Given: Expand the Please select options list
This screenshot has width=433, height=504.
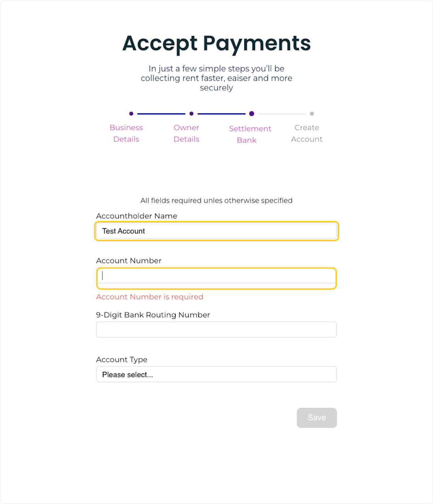Looking at the screenshot, I should click(x=216, y=374).
